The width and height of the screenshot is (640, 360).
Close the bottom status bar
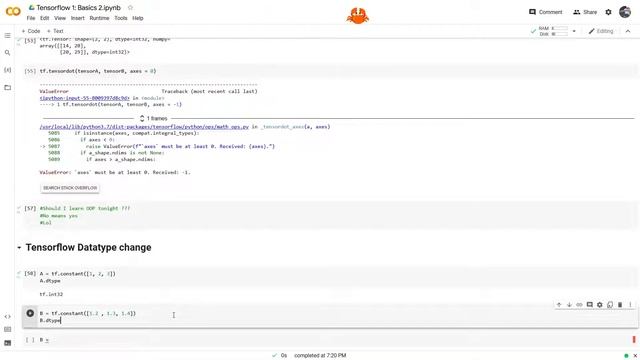635,356
